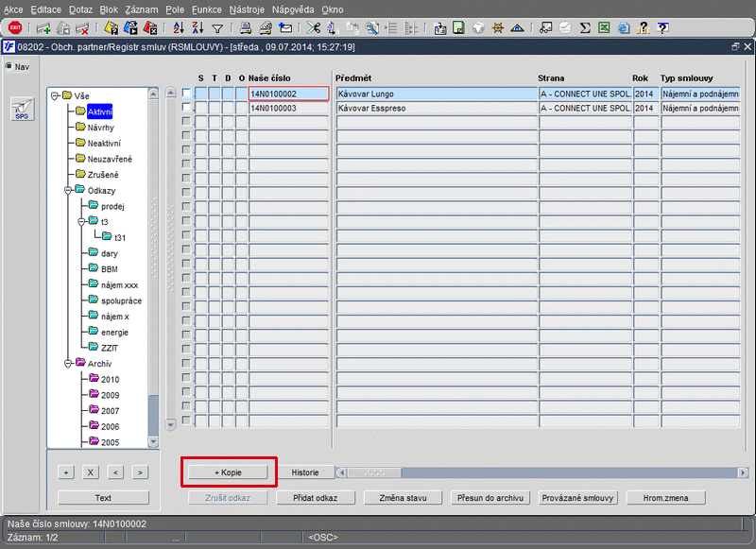Click the green document with checkmark icon
The height and width of the screenshot is (549, 756).
point(459,28)
